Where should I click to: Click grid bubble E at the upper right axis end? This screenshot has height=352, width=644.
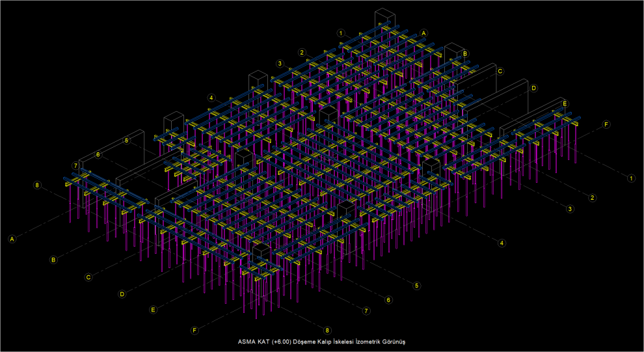[x=564, y=103]
